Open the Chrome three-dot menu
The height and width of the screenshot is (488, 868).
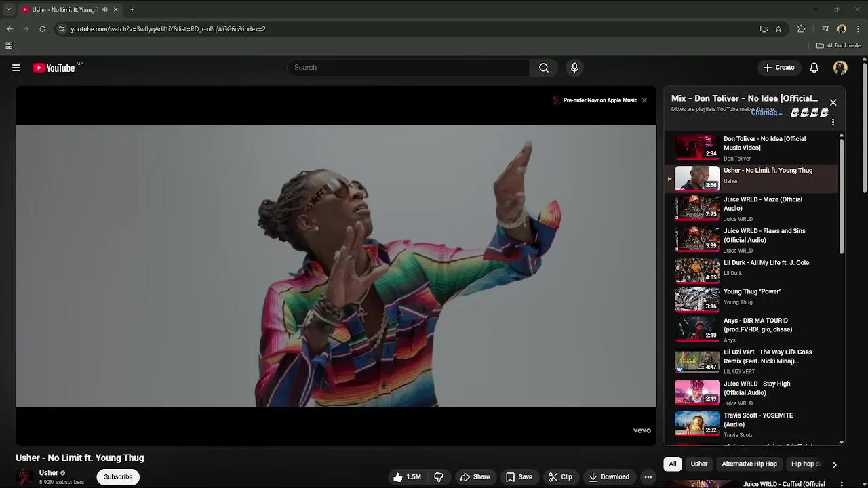click(858, 28)
